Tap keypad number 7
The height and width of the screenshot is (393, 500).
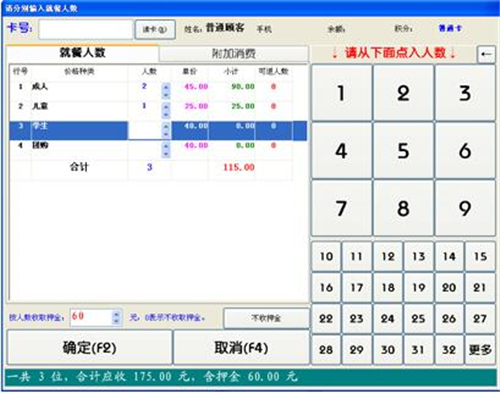tap(341, 208)
